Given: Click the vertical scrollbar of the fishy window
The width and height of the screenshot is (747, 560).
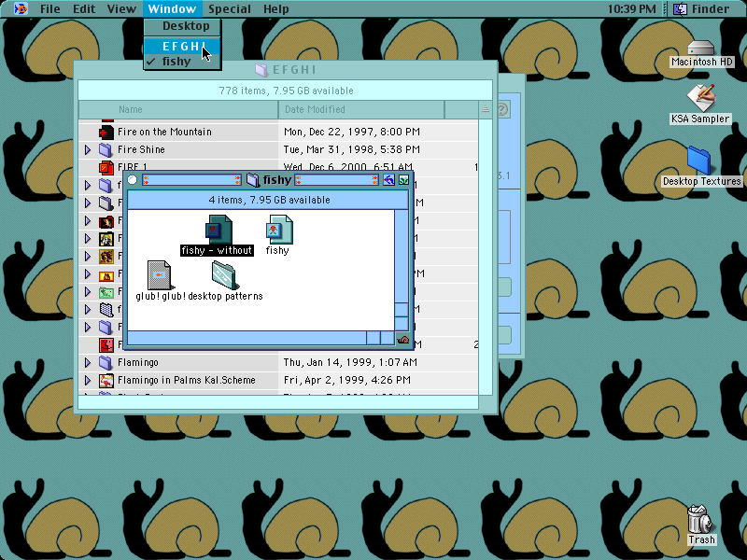Looking at the screenshot, I should [x=402, y=270].
